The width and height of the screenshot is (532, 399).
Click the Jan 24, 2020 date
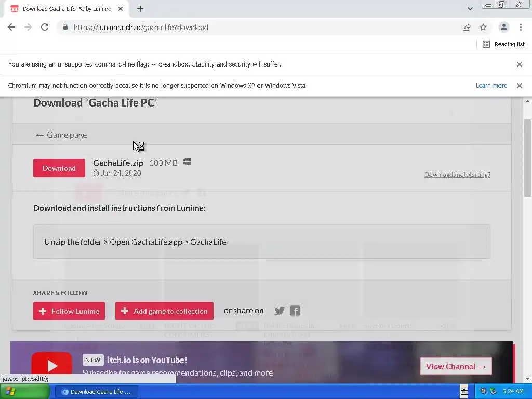[x=121, y=173]
